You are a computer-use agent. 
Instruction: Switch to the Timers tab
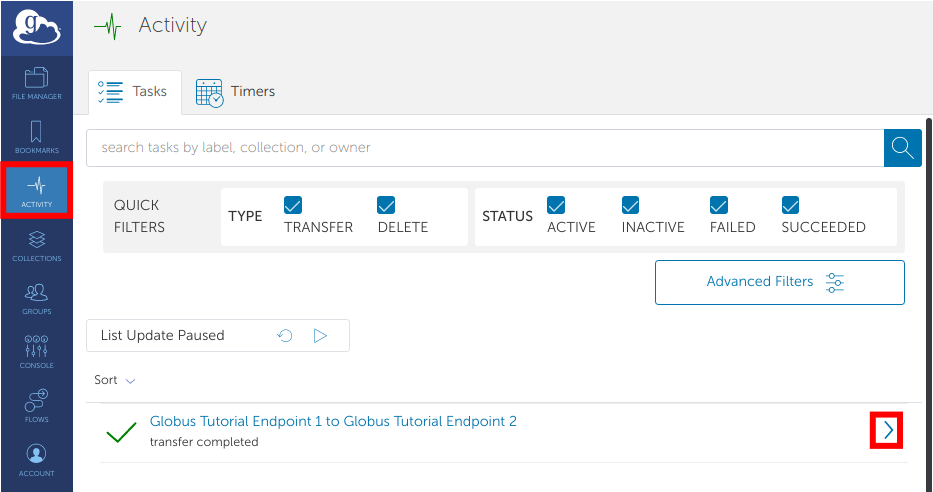coord(236,91)
